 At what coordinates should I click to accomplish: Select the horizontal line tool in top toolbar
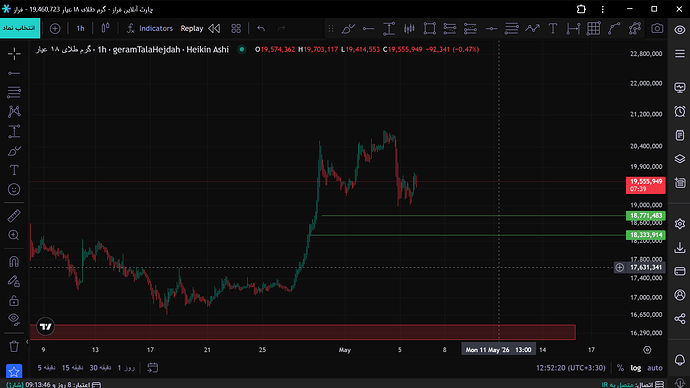[x=368, y=29]
